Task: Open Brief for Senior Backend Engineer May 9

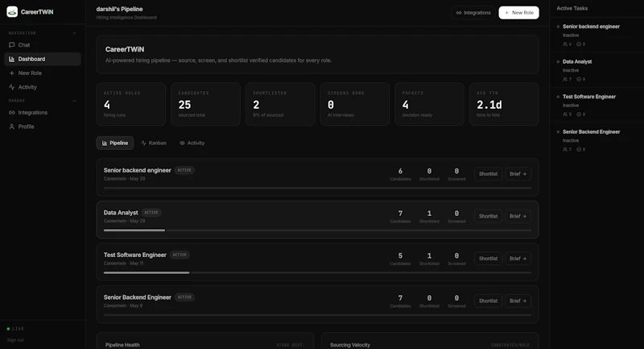Action: [x=518, y=301]
